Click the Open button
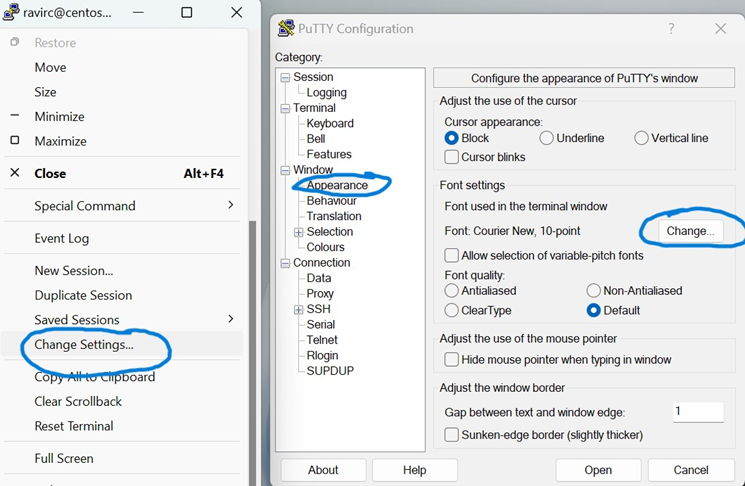 pyautogui.click(x=598, y=470)
